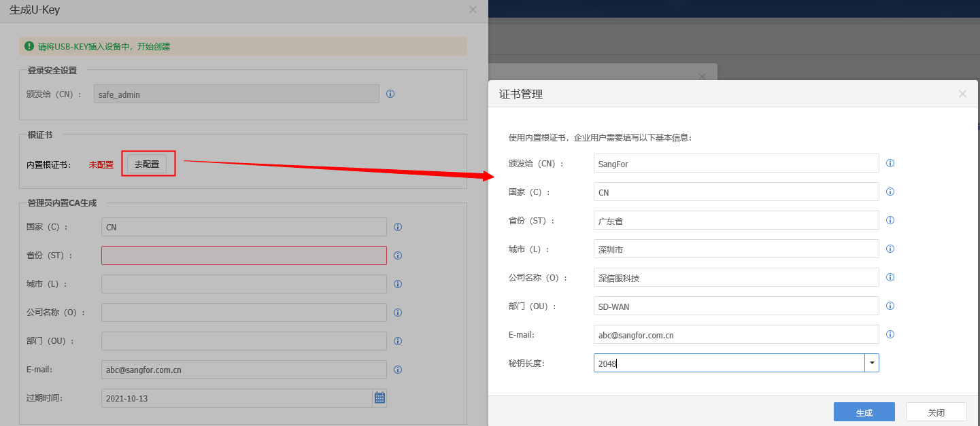The height and width of the screenshot is (426, 980).
Task: Click the 秘钥长度 field showing 2048
Action: click(728, 363)
